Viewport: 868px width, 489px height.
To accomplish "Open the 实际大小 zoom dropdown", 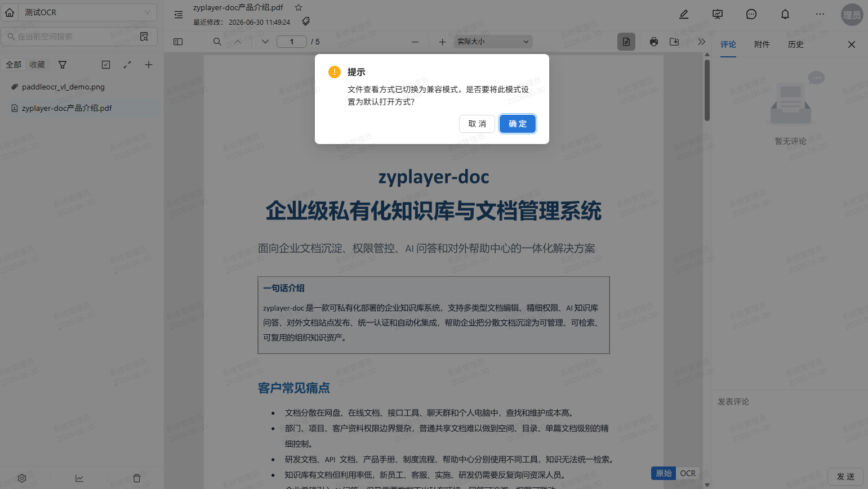I will [x=493, y=42].
